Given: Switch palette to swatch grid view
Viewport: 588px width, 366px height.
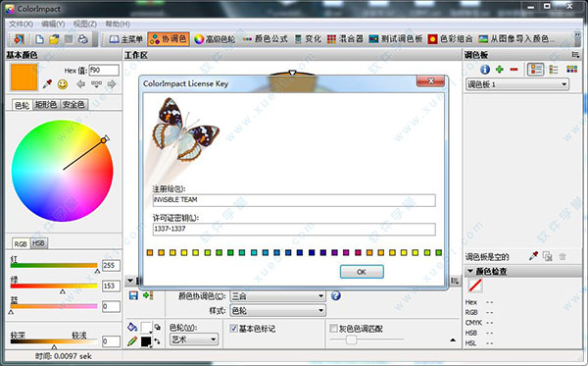Looking at the screenshot, I should pyautogui.click(x=572, y=70).
